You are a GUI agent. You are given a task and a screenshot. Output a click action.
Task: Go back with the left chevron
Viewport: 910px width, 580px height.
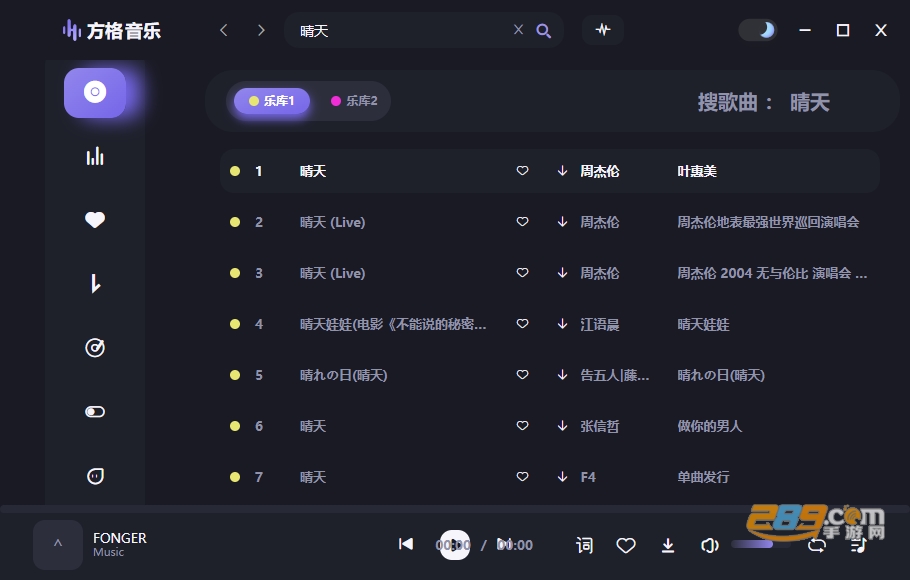click(224, 30)
